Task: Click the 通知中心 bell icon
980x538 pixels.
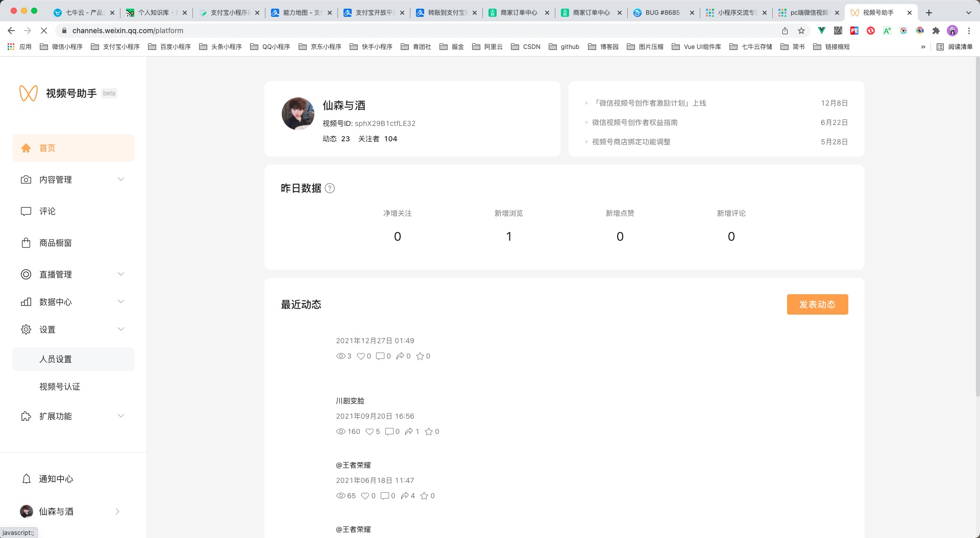Action: pyautogui.click(x=26, y=479)
